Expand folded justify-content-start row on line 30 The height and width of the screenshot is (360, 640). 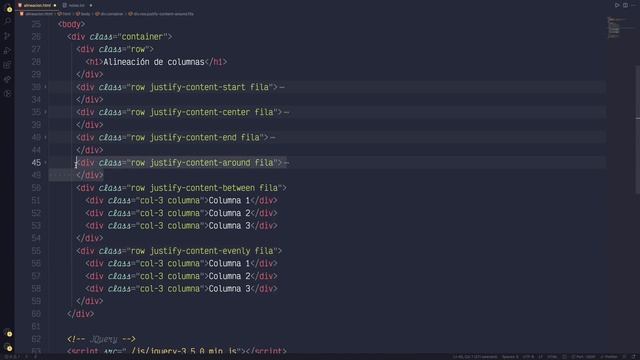tap(45, 87)
